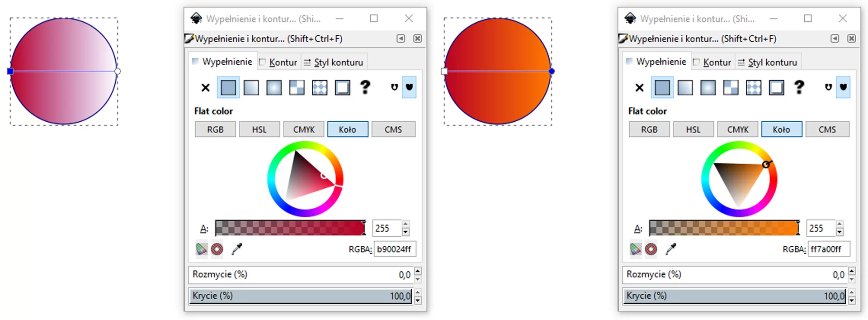This screenshot has width=868, height=320.
Task: Click the alpha slider in right dialog
Action: 725,228
